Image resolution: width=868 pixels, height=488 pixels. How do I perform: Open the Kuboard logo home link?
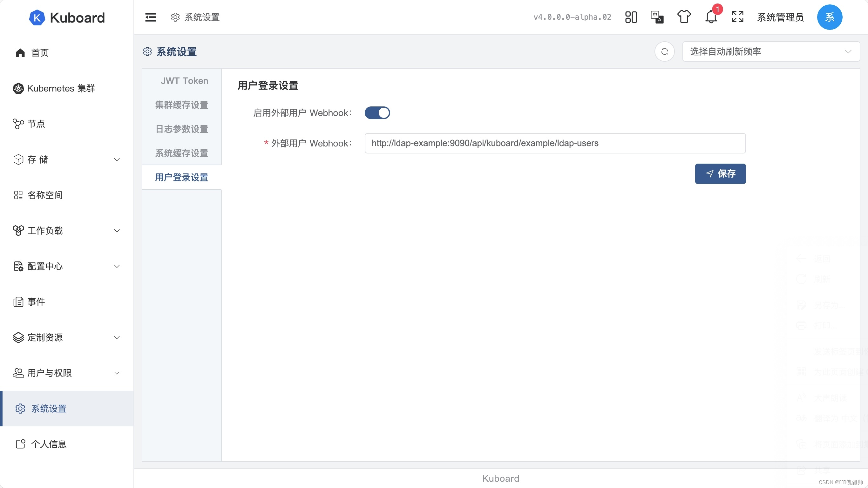67,17
